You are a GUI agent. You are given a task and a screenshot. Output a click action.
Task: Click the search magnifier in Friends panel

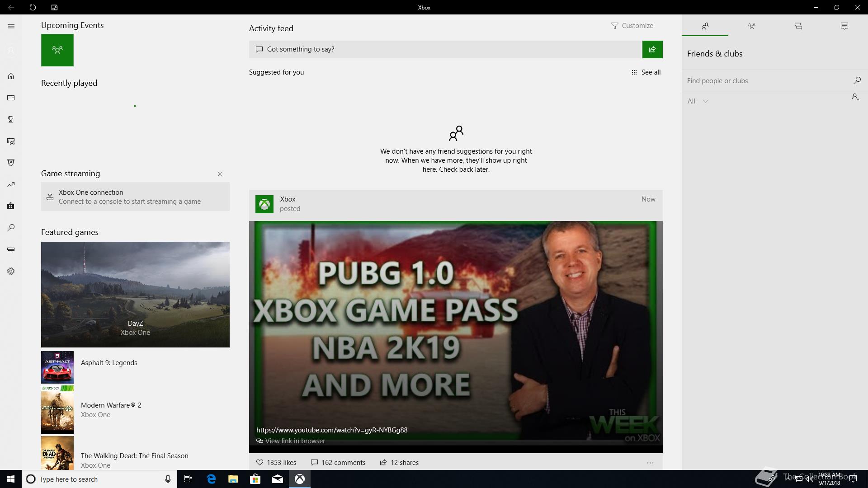(857, 80)
